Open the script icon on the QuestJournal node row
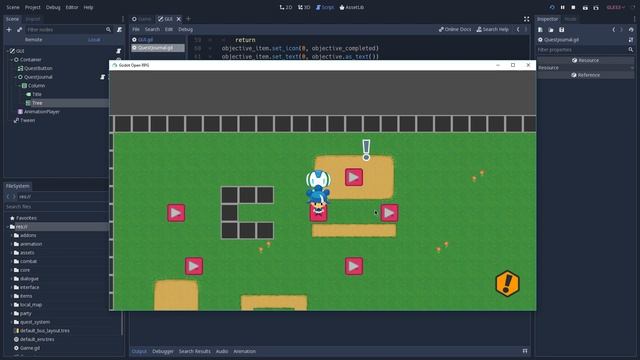The width and height of the screenshot is (640, 360). pos(102,77)
